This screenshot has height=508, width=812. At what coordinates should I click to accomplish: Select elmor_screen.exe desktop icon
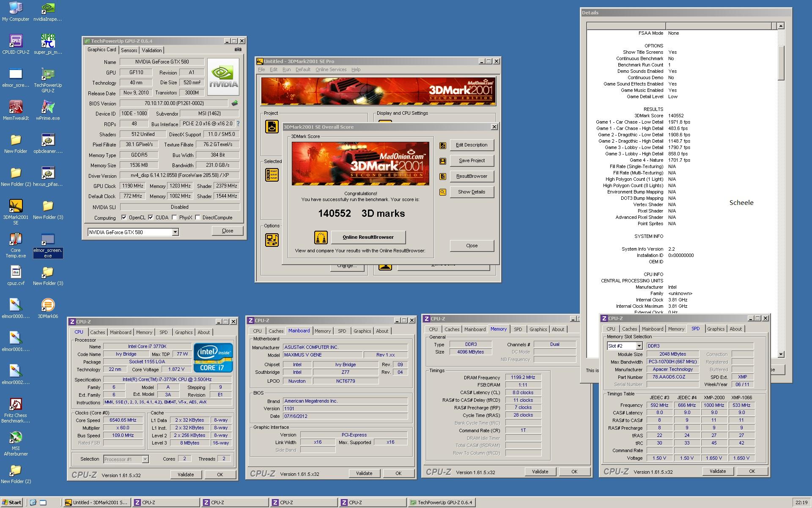pos(48,245)
